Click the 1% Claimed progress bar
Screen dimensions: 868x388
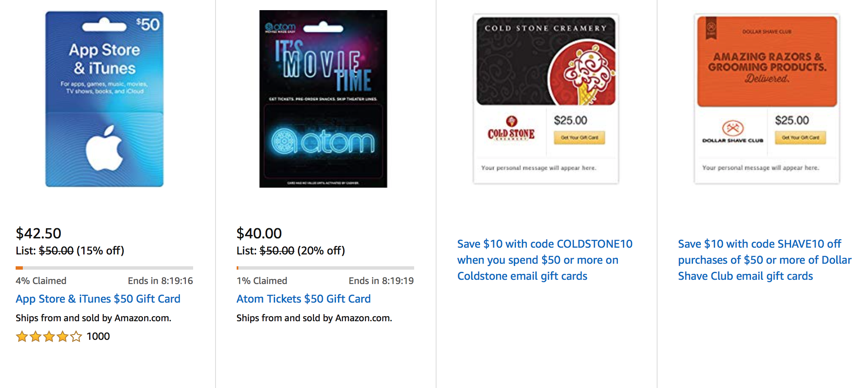tap(325, 268)
